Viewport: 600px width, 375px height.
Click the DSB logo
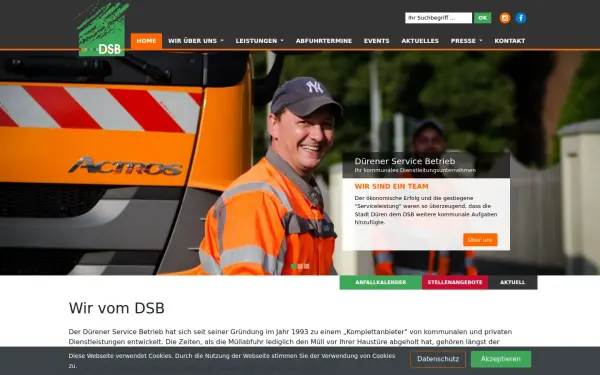(x=101, y=29)
